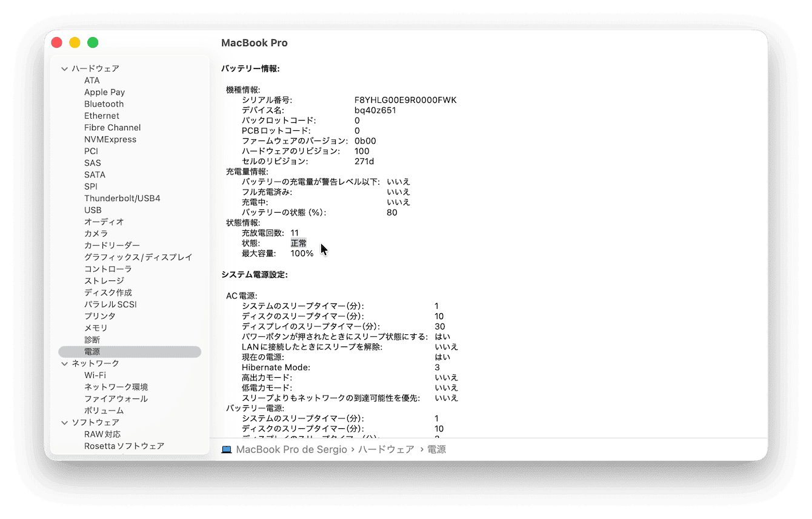Select メモリ in the sidebar
This screenshot has width=812, height=519.
(96, 328)
